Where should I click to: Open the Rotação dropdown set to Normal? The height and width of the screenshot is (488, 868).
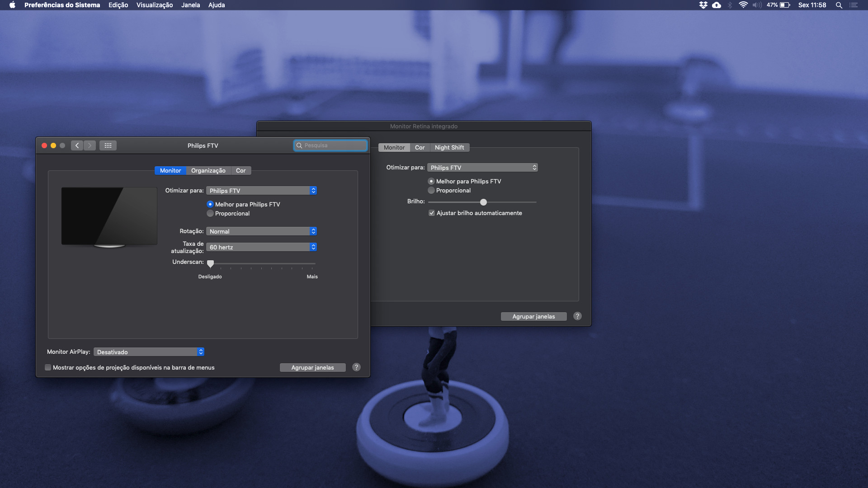tap(261, 231)
